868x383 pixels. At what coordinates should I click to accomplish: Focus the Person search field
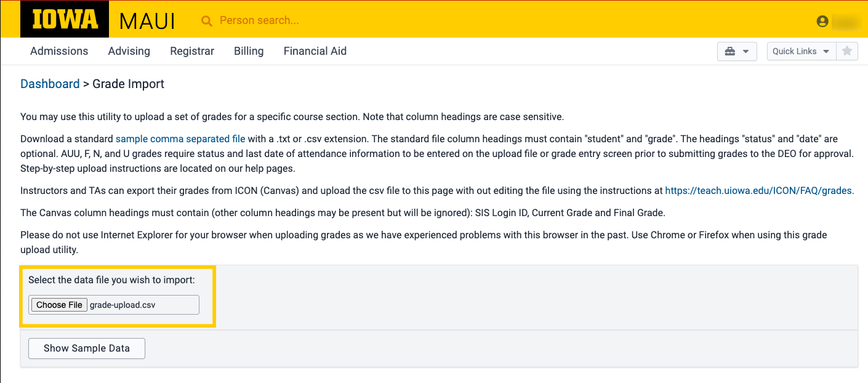pos(308,20)
